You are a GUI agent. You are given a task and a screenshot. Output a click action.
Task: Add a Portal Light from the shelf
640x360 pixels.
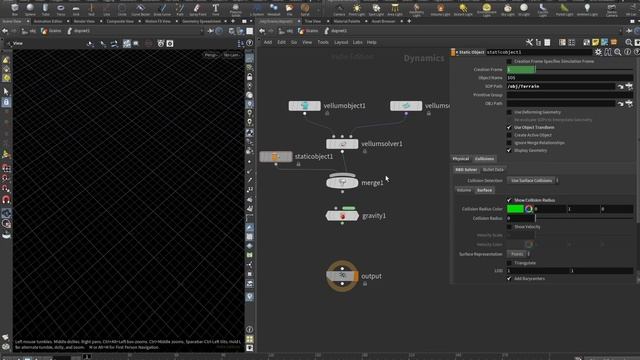click(564, 9)
